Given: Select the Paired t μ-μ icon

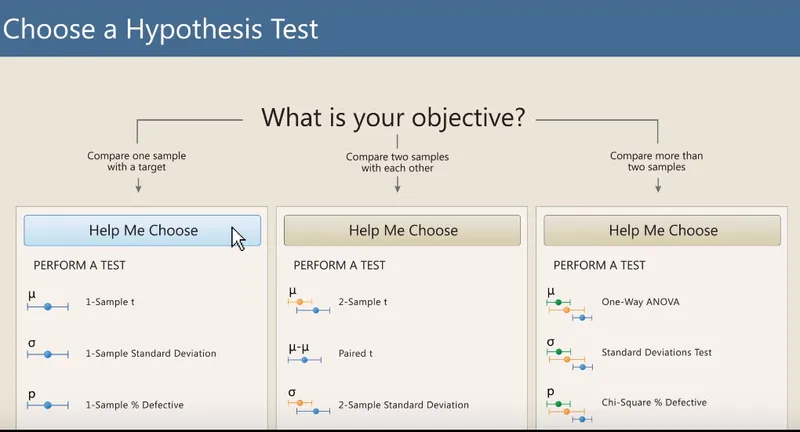Looking at the screenshot, I should pyautogui.click(x=305, y=353).
